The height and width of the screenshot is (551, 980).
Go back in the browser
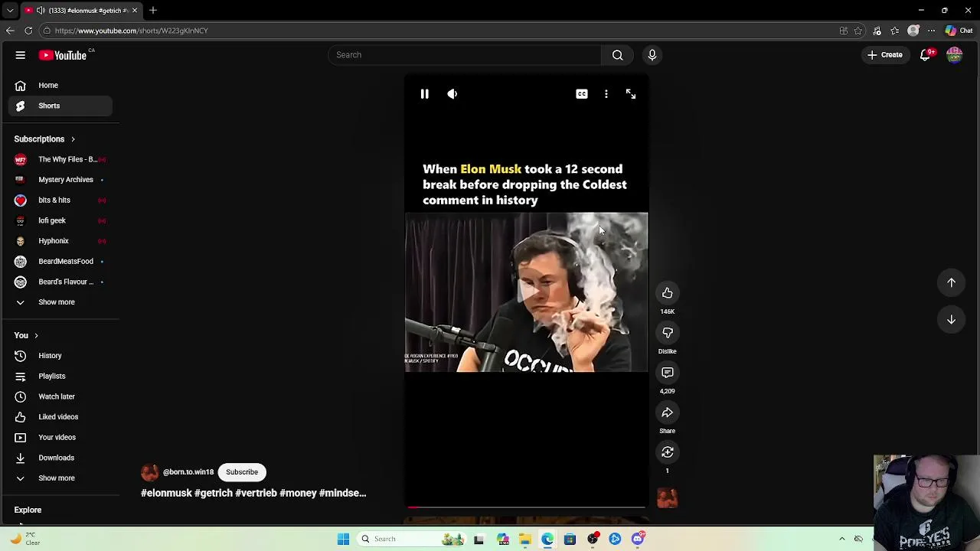tap(10, 31)
